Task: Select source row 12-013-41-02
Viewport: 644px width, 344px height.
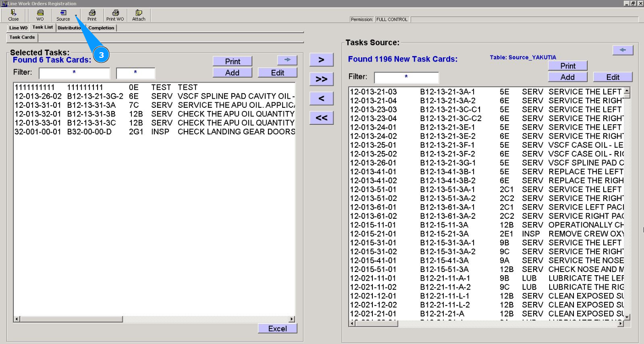Action: coord(486,180)
